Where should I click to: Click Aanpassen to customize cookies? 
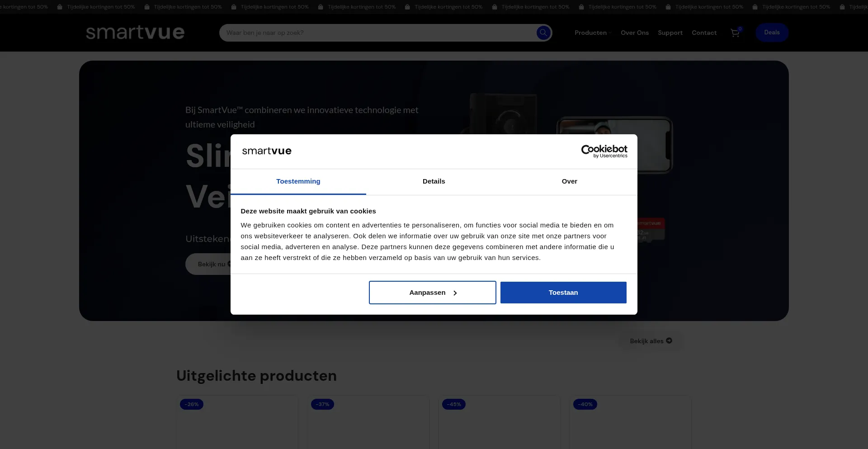(x=433, y=293)
